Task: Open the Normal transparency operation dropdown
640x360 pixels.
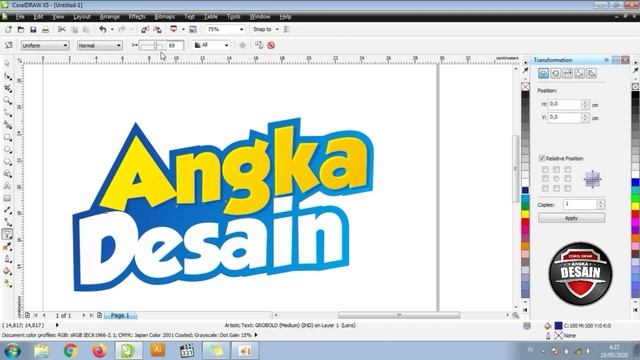Action: click(100, 45)
